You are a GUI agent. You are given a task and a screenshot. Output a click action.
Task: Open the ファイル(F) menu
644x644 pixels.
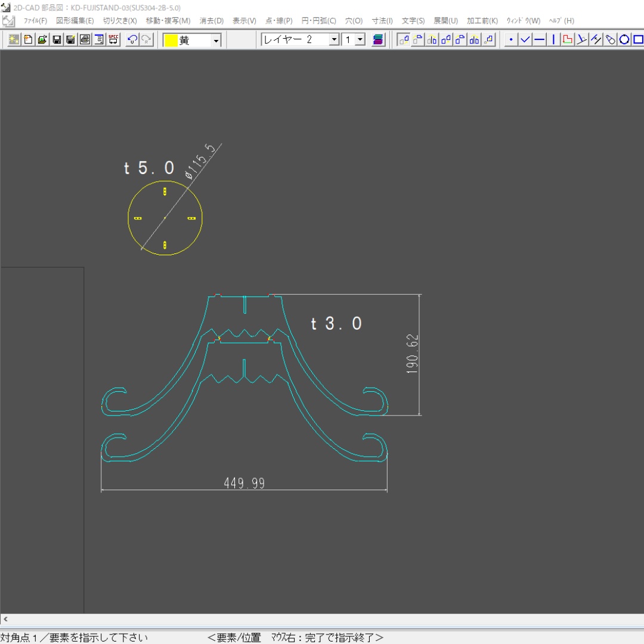pos(35,20)
